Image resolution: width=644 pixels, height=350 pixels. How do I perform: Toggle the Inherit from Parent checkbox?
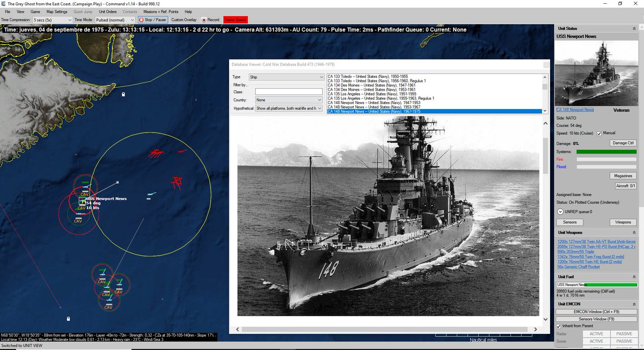(559, 326)
